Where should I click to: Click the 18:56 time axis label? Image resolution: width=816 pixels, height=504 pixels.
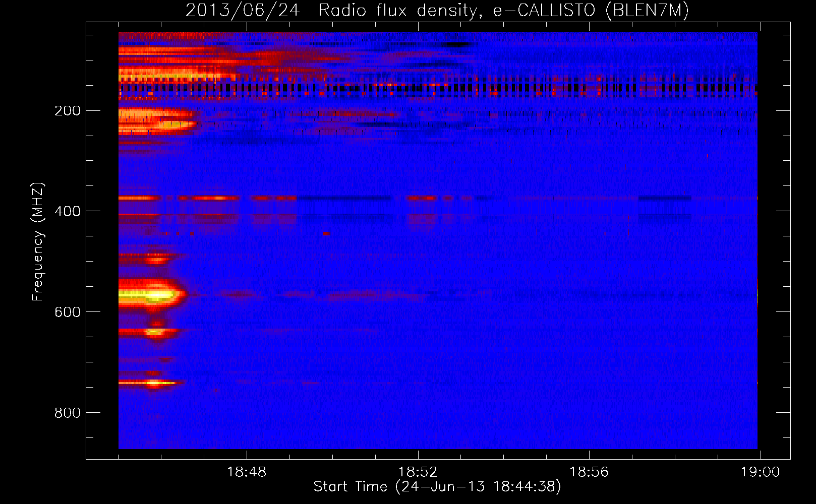[x=589, y=472]
